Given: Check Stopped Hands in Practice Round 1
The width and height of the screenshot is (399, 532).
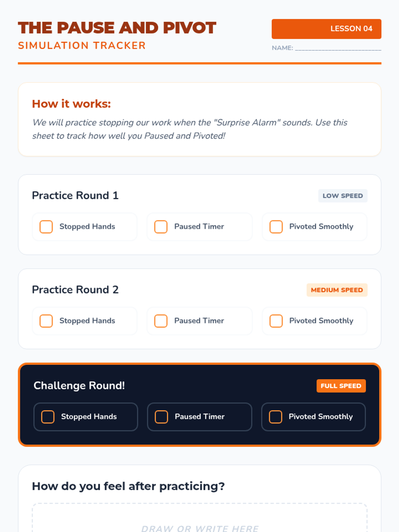Looking at the screenshot, I should click(46, 227).
